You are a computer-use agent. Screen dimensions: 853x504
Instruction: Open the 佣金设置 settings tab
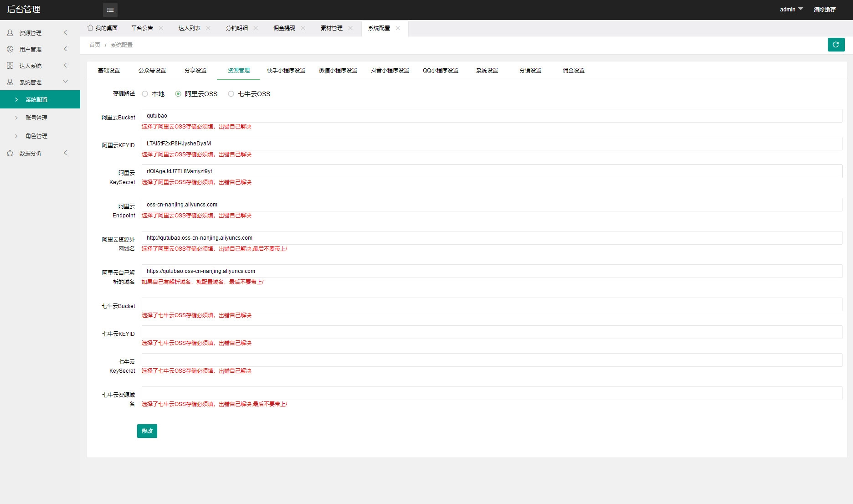(x=573, y=71)
